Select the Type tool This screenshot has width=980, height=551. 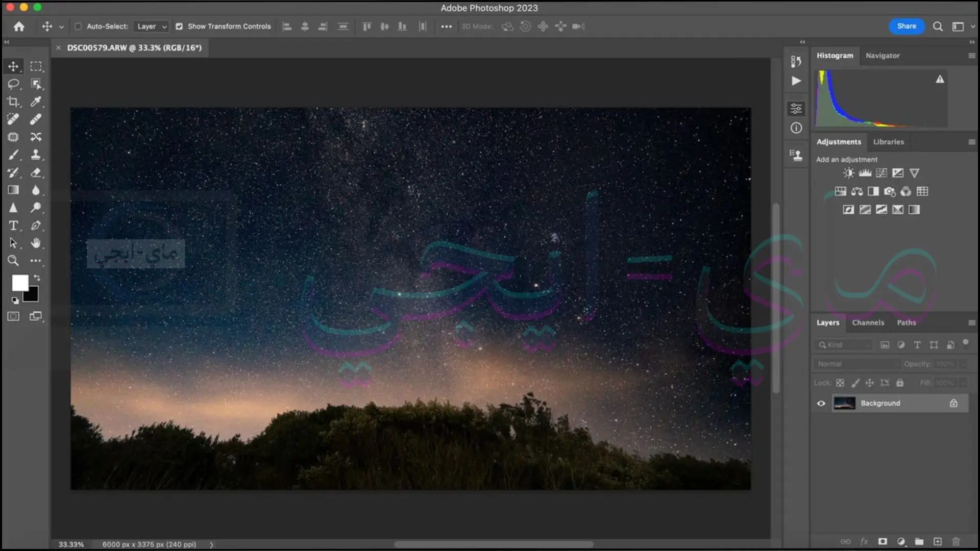point(13,226)
